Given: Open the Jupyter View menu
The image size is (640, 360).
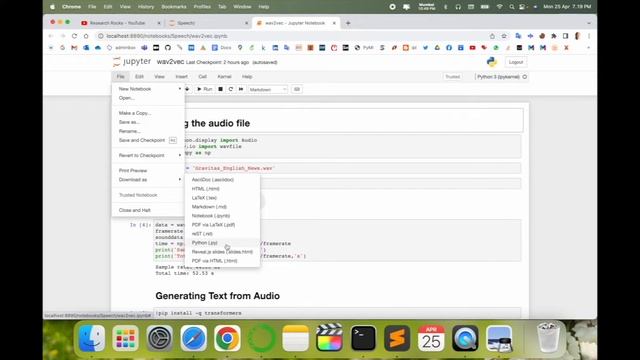Looking at the screenshot, I should click(x=159, y=77).
